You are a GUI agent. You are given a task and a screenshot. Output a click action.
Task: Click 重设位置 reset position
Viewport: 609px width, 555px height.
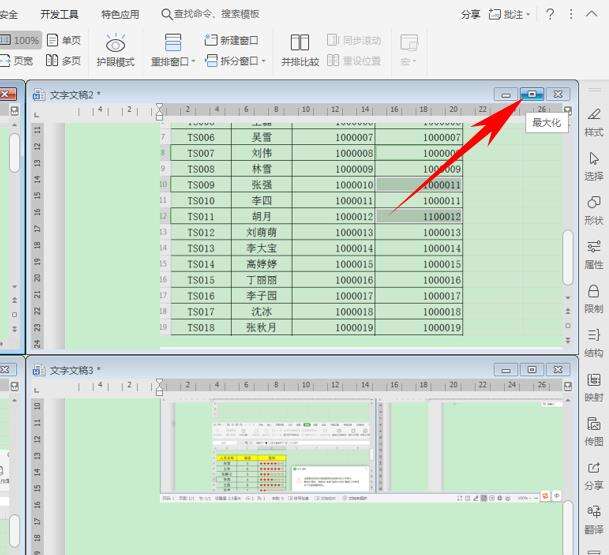coord(354,61)
